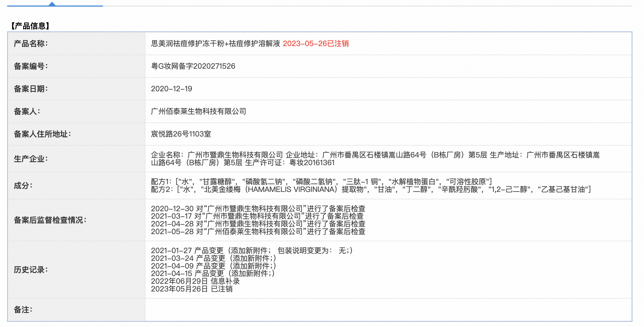The width and height of the screenshot is (644, 327).
Task: Click the filing date 2020-12-19 value
Action: pyautogui.click(x=171, y=89)
